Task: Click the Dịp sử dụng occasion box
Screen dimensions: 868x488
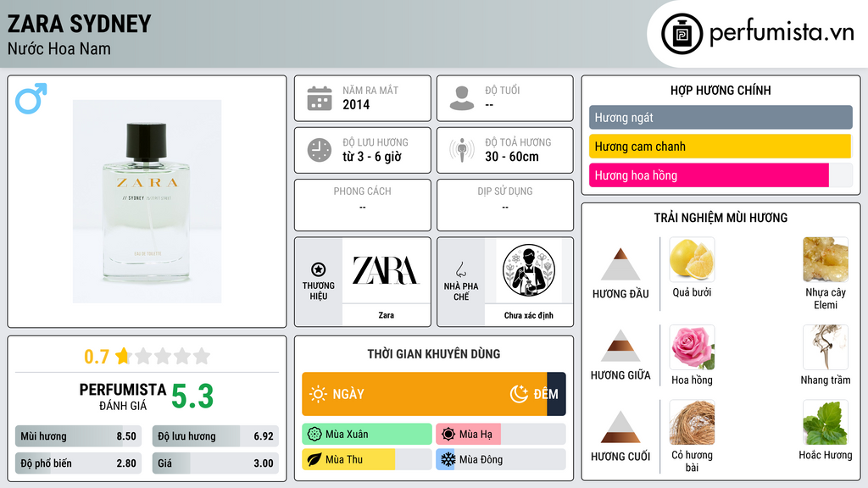Action: (x=505, y=205)
